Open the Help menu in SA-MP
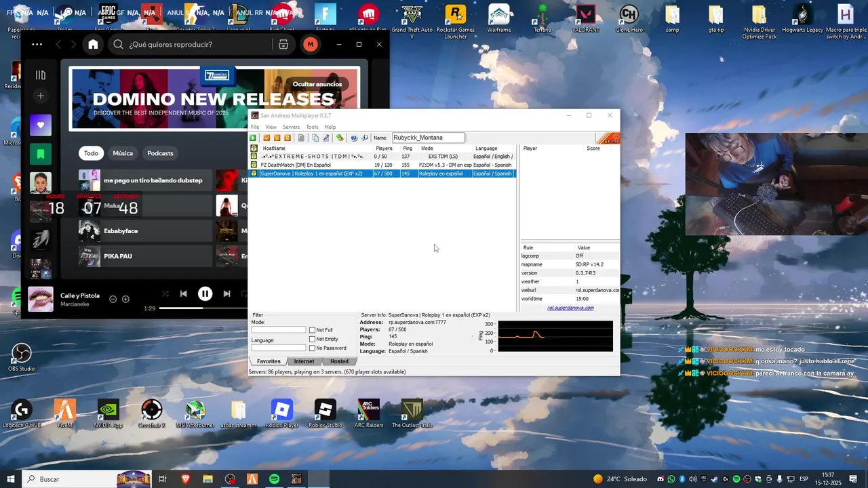Viewport: 868px width, 488px height. click(330, 127)
